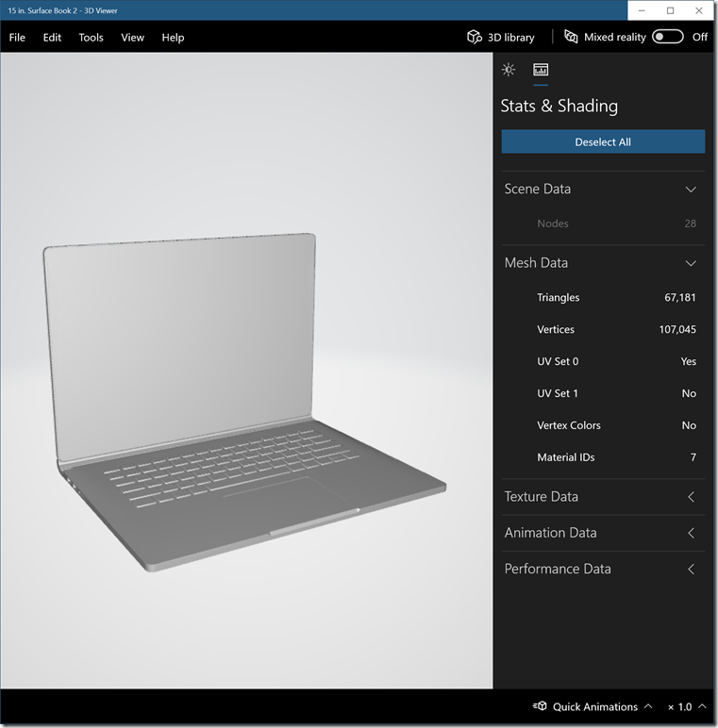Toggle the Mixed reality switch on
Image resolution: width=718 pixels, height=728 pixels.
[x=668, y=37]
